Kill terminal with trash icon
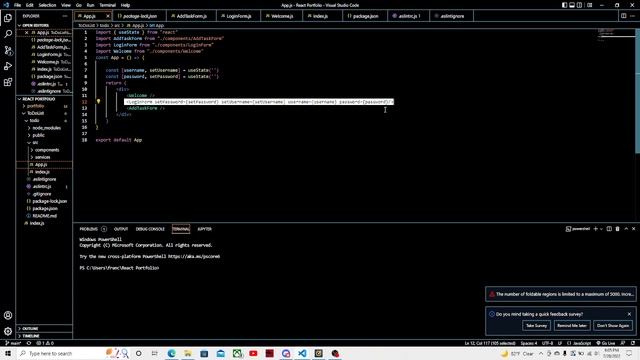Screen dimensions: 640x360 617,229
